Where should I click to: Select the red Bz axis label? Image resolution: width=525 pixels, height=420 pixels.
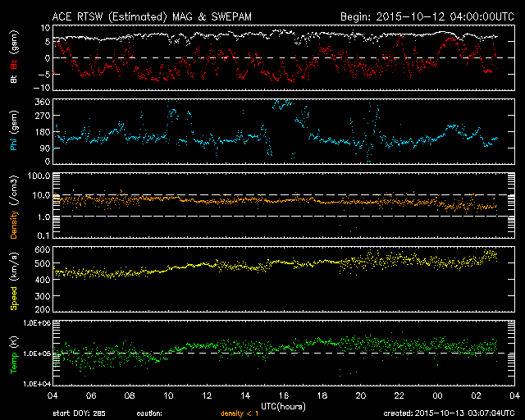[x=14, y=66]
